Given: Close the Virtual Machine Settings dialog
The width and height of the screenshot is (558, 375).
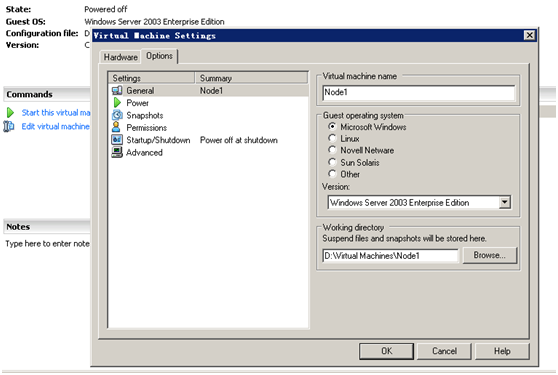Looking at the screenshot, I should [x=529, y=35].
